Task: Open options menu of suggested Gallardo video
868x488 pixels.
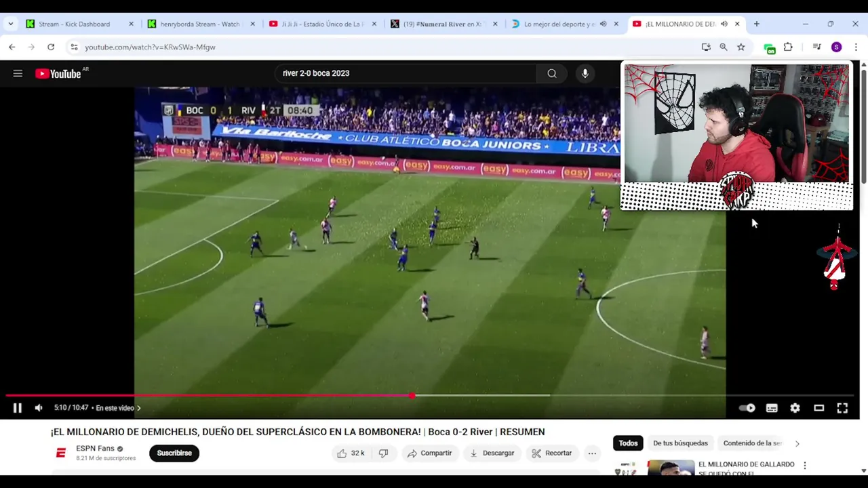Action: pos(805,466)
